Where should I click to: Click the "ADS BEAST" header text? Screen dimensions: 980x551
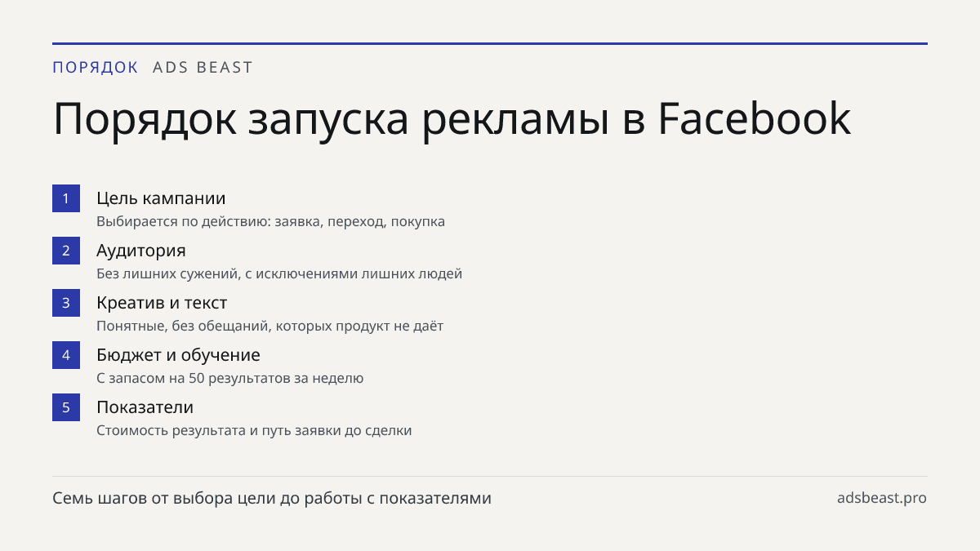(x=203, y=68)
